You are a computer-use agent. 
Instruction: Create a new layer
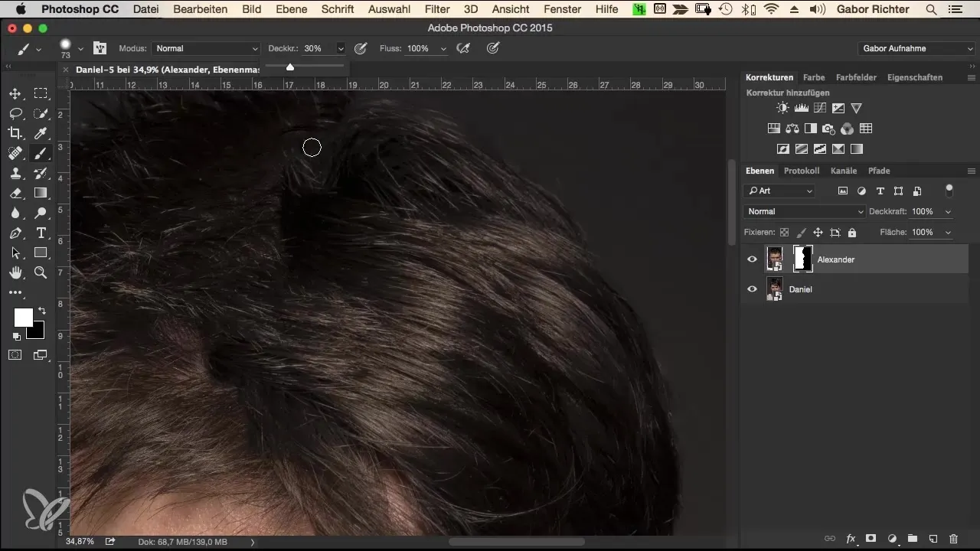tap(933, 539)
